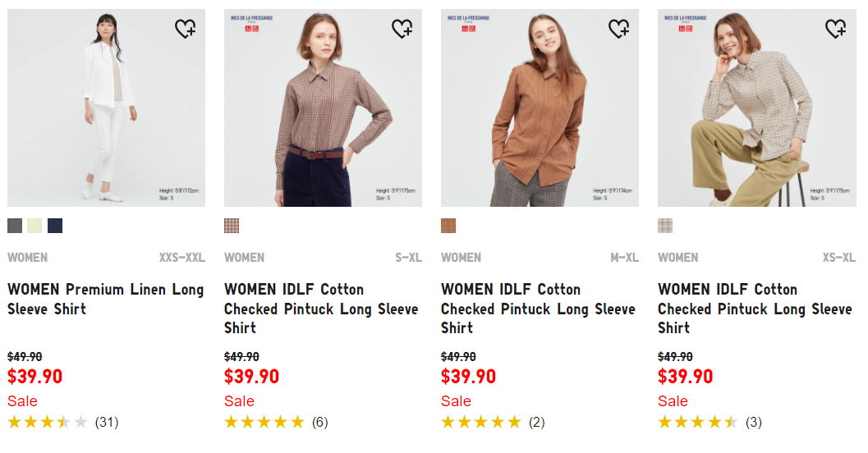Save beige checked shirt to wishlist
Image resolution: width=868 pixels, height=453 pixels.
pyautogui.click(x=835, y=28)
